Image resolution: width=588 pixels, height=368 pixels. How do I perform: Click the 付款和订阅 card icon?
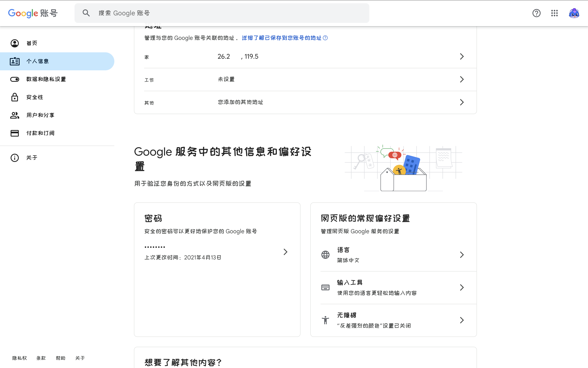[14, 133]
